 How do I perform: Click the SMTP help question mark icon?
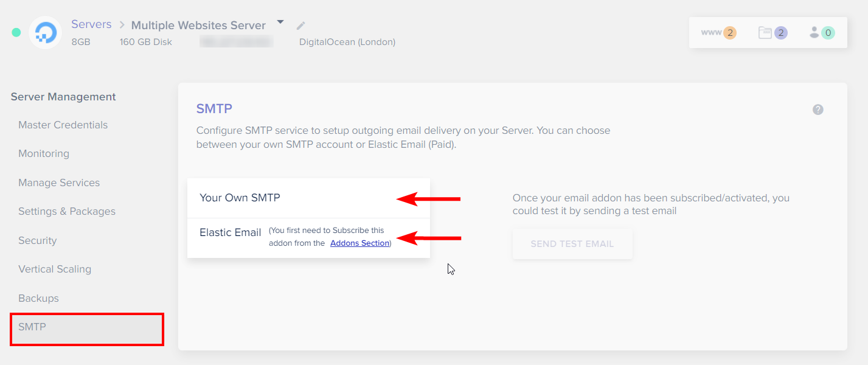(818, 109)
